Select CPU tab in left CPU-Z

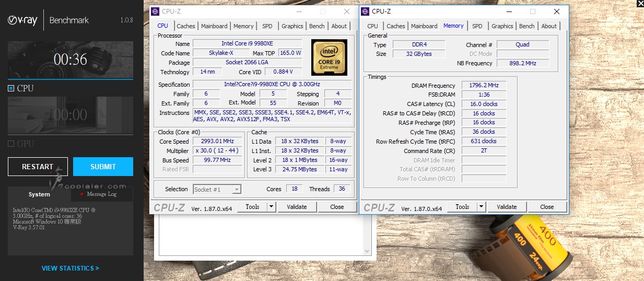coord(163,26)
